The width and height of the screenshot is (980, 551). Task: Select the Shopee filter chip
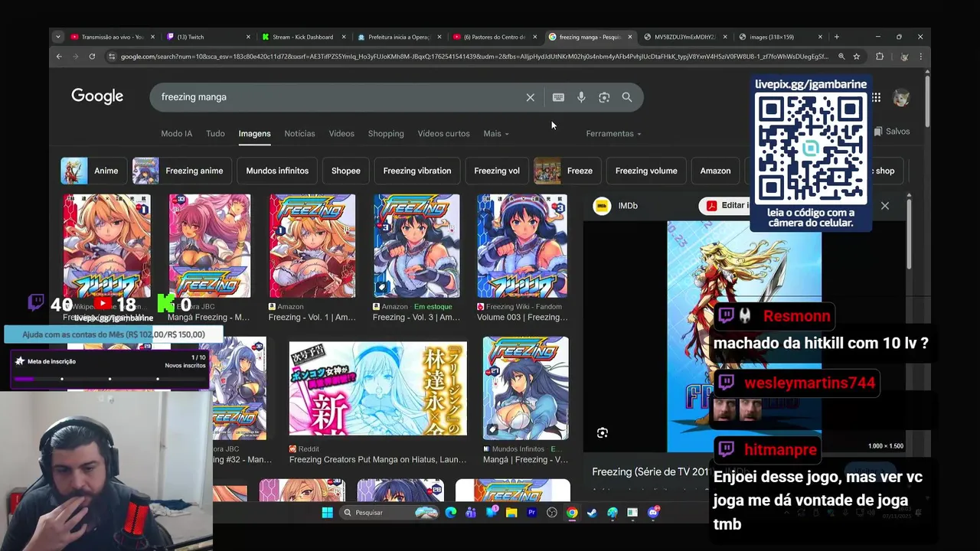point(345,171)
